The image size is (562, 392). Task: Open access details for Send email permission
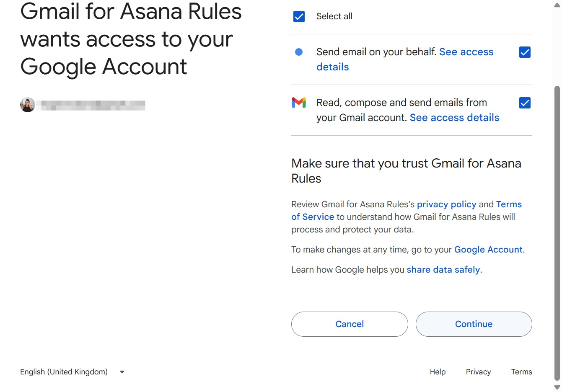(466, 52)
